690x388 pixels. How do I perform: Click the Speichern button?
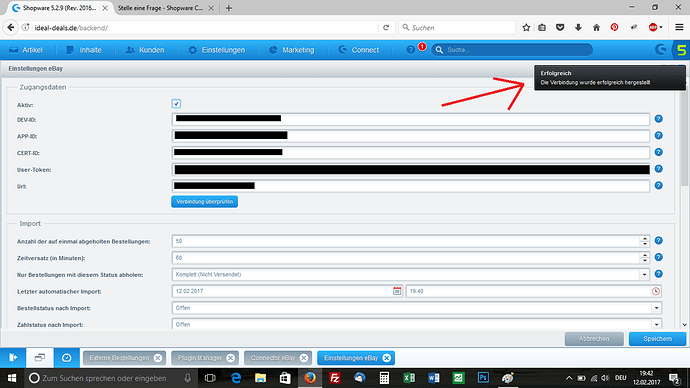657,339
